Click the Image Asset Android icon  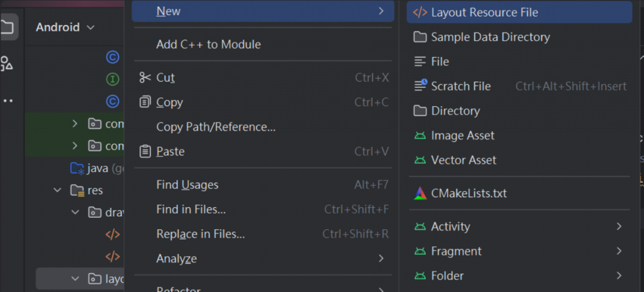coord(419,136)
